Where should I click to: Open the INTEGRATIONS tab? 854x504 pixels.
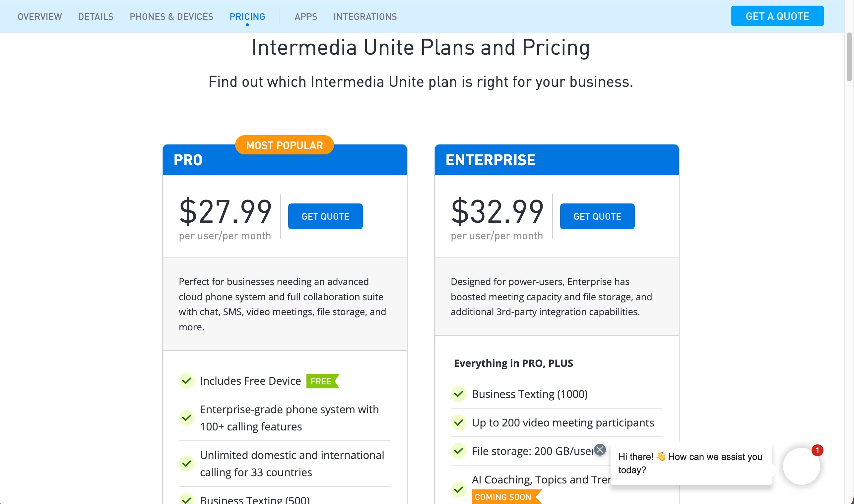(x=365, y=16)
